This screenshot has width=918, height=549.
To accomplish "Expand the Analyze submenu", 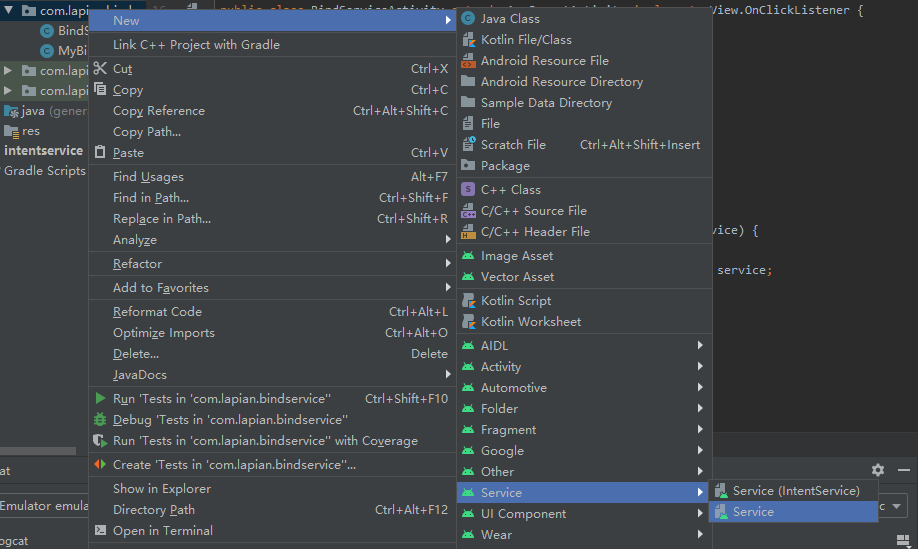I will pos(134,240).
